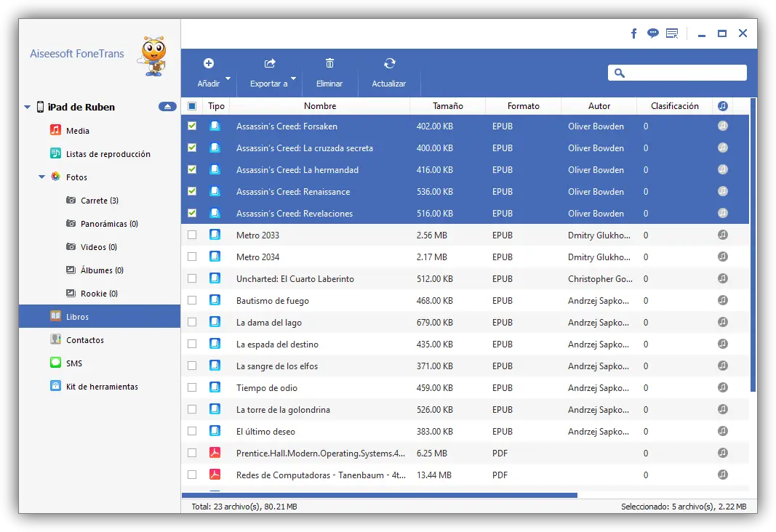This screenshot has width=776, height=532.
Task: Sort by the Tipo column header
Action: 216,106
